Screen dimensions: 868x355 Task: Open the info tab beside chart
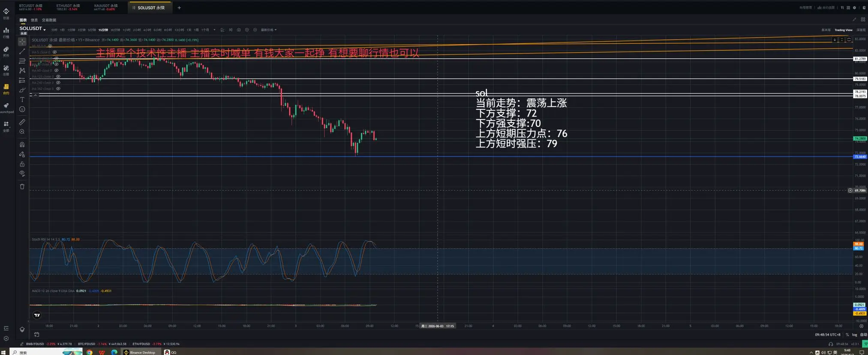tap(34, 20)
